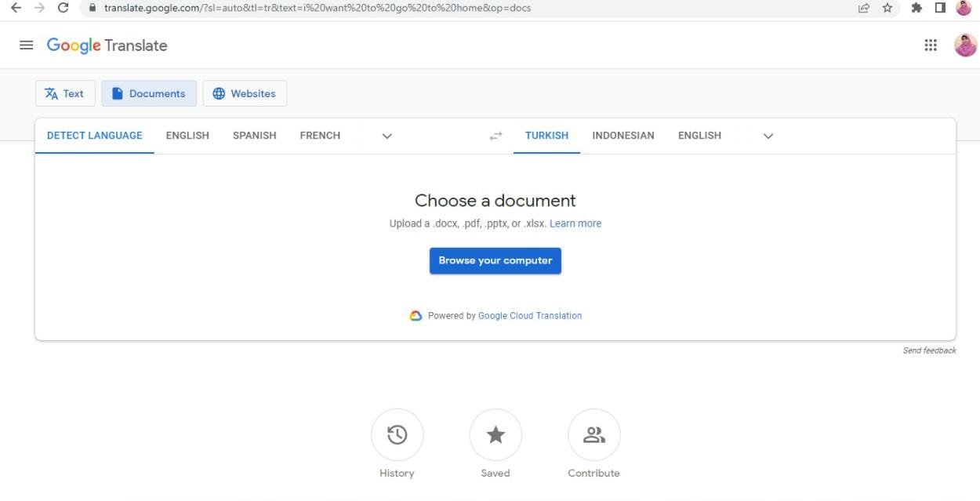Image resolution: width=980 pixels, height=501 pixels.
Task: Share this page from address bar
Action: click(864, 8)
